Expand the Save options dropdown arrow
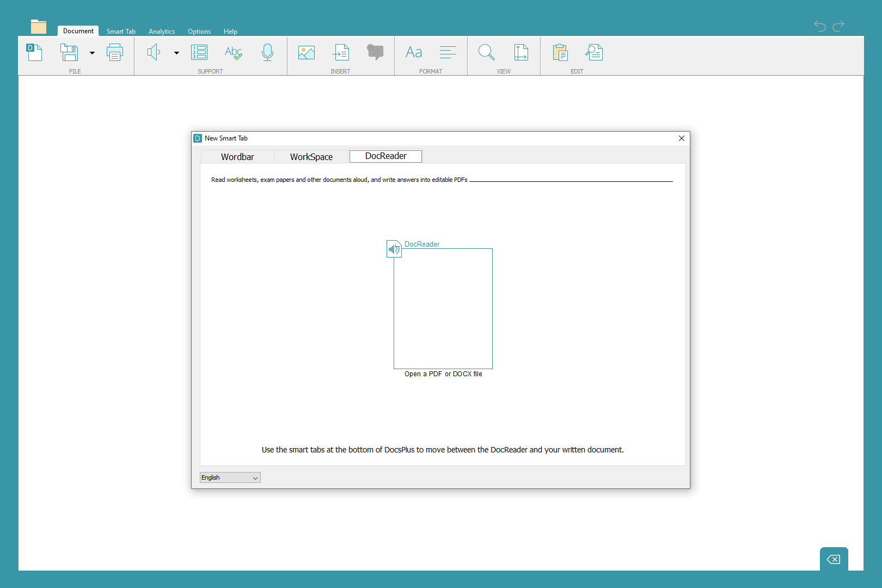 pyautogui.click(x=92, y=53)
